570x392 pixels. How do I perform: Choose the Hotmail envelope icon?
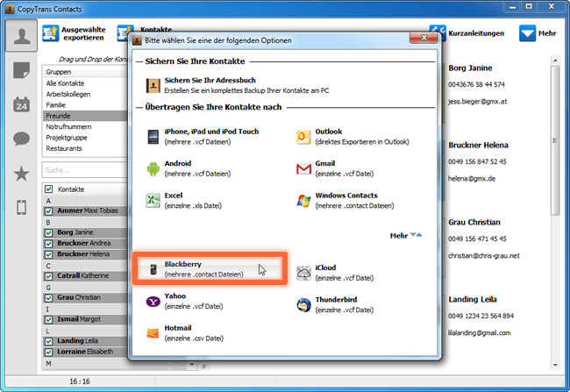[x=153, y=333]
